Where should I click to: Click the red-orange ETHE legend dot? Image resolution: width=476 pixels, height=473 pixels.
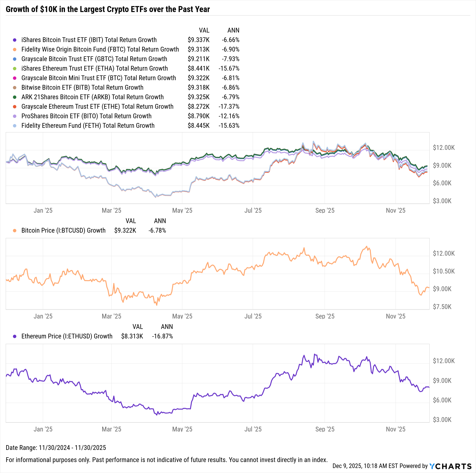(15, 107)
